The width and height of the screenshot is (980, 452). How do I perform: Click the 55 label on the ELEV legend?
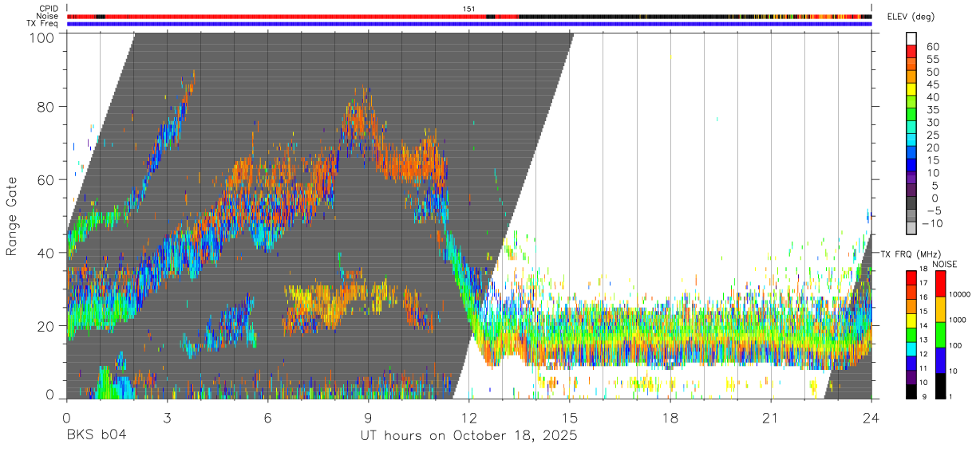tap(933, 59)
